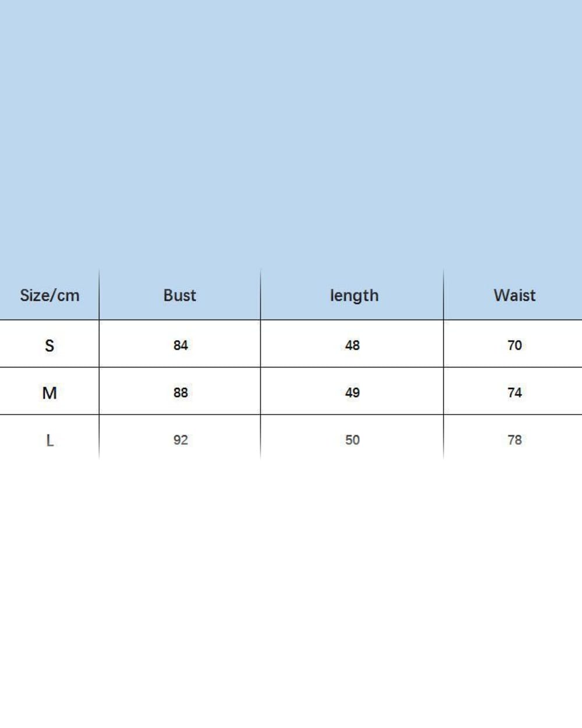Click the Size/cm column header
Viewport: 582px width, 728px height.
point(49,295)
